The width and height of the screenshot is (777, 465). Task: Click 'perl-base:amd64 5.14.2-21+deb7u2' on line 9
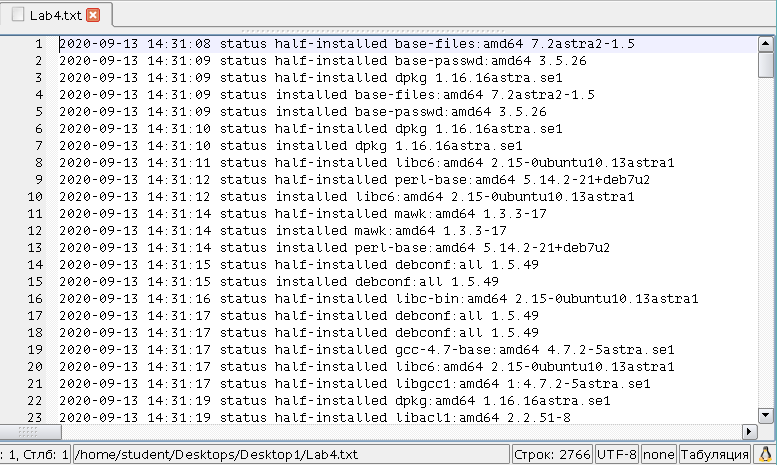tap(522, 179)
